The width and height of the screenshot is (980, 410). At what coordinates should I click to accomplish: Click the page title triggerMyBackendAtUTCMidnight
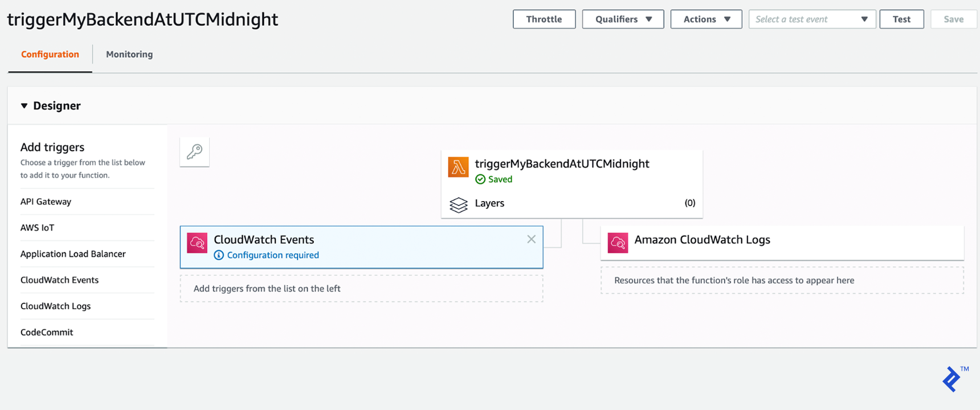[x=142, y=19]
